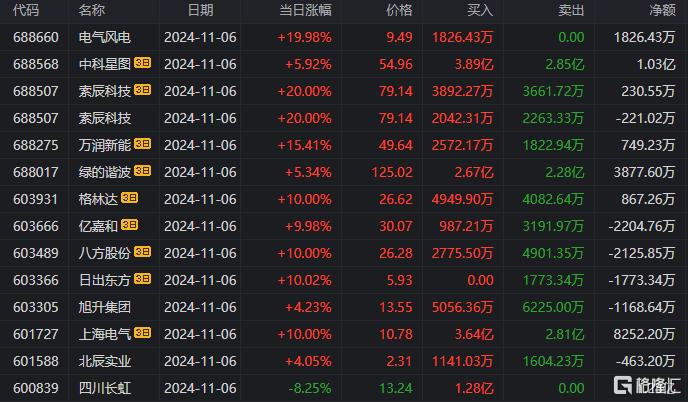Click the 3日 badge beside 万润新能

[142, 144]
